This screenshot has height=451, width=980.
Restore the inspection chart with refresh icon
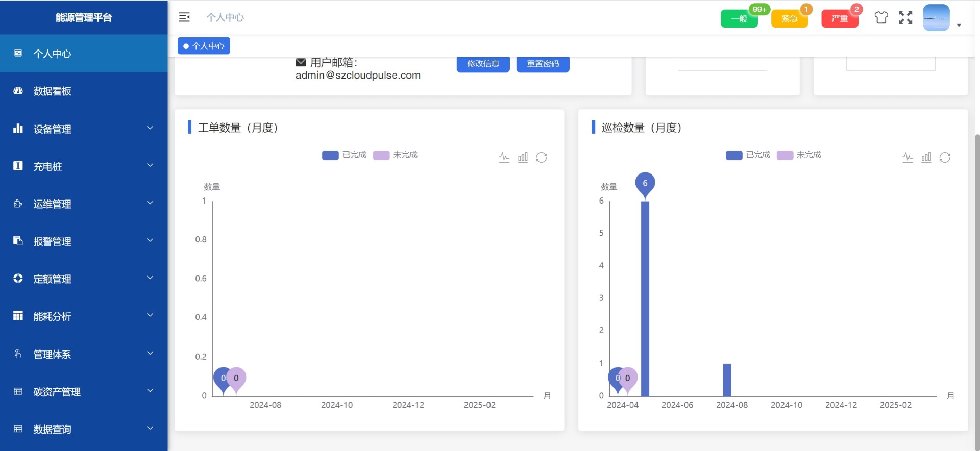tap(945, 157)
